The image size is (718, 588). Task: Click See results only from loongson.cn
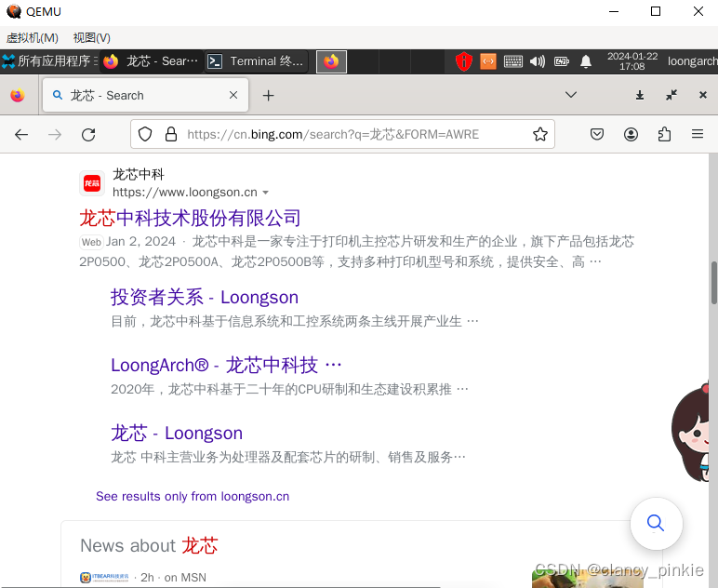(193, 497)
